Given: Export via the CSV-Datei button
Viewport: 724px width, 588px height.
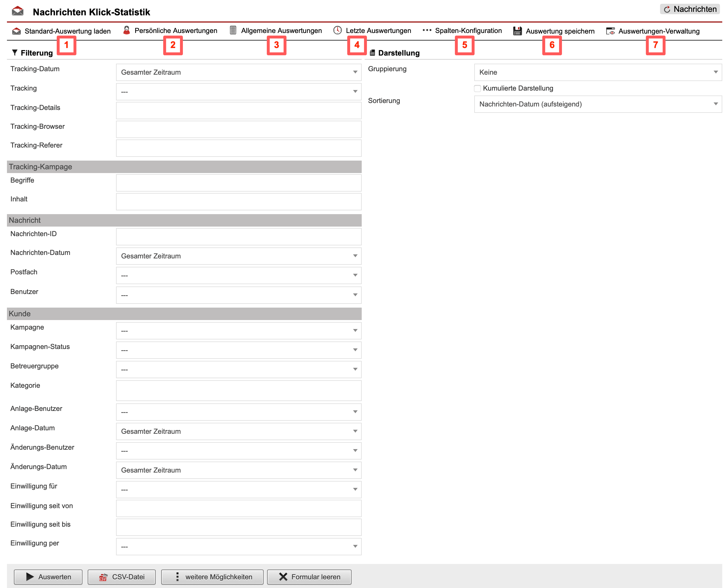Looking at the screenshot, I should pyautogui.click(x=122, y=577).
